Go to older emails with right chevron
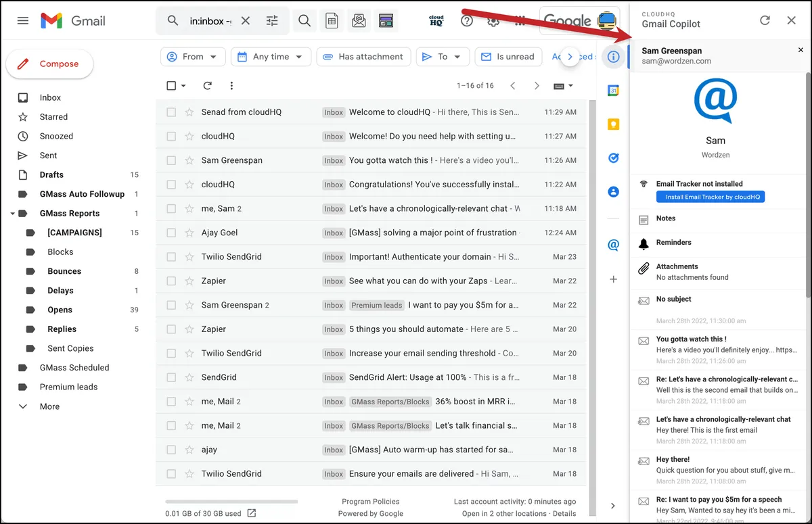This screenshot has width=812, height=524. tap(537, 86)
